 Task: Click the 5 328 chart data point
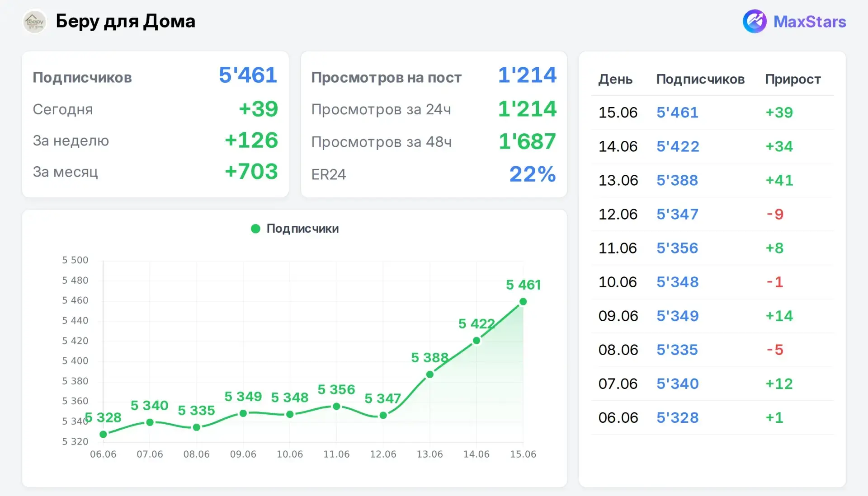click(103, 434)
